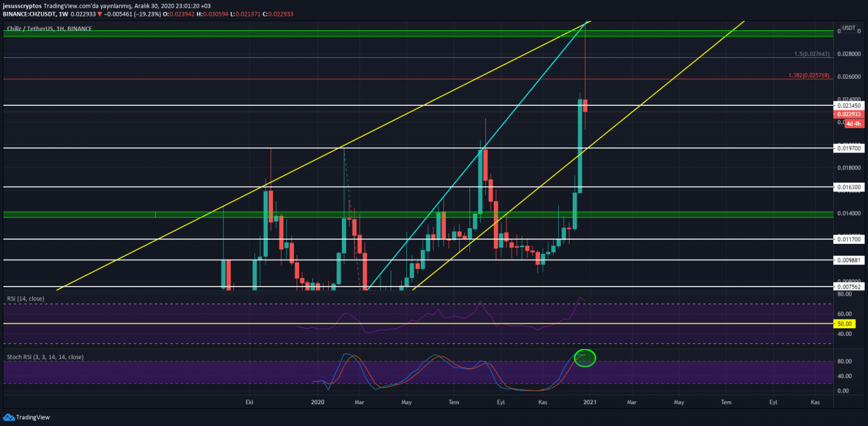Click the green ellipse marker on Stoch RSI
Viewport: 868px width, 426px height.
click(x=585, y=358)
